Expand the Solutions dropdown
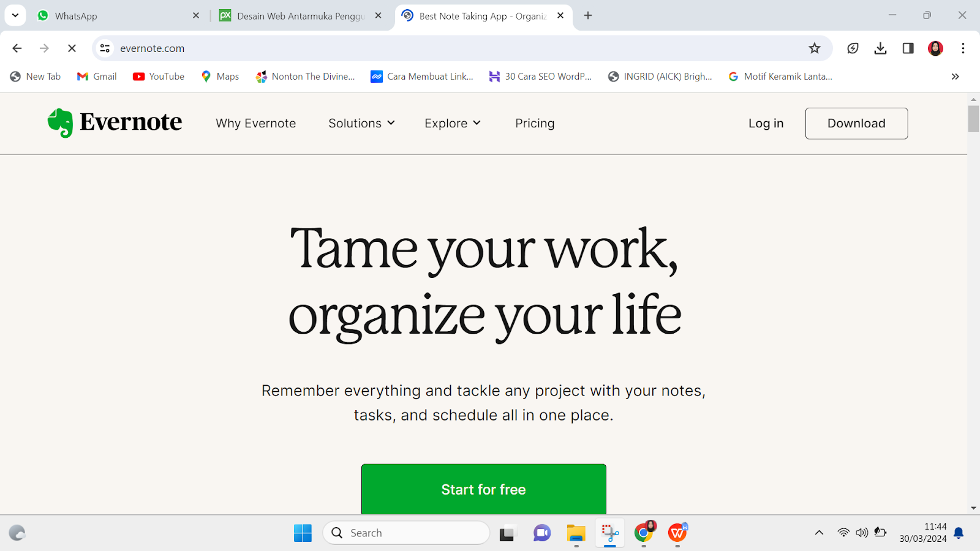Screen dimensions: 980x551 click(x=362, y=124)
